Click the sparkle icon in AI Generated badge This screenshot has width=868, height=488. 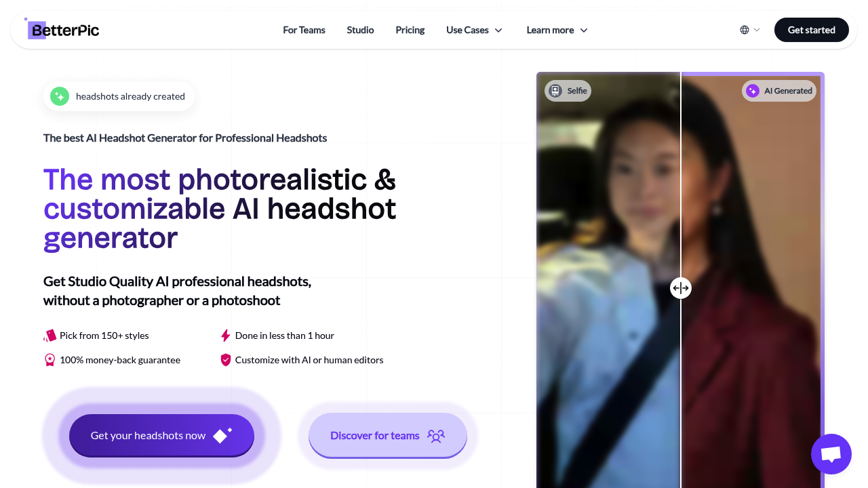click(x=753, y=90)
